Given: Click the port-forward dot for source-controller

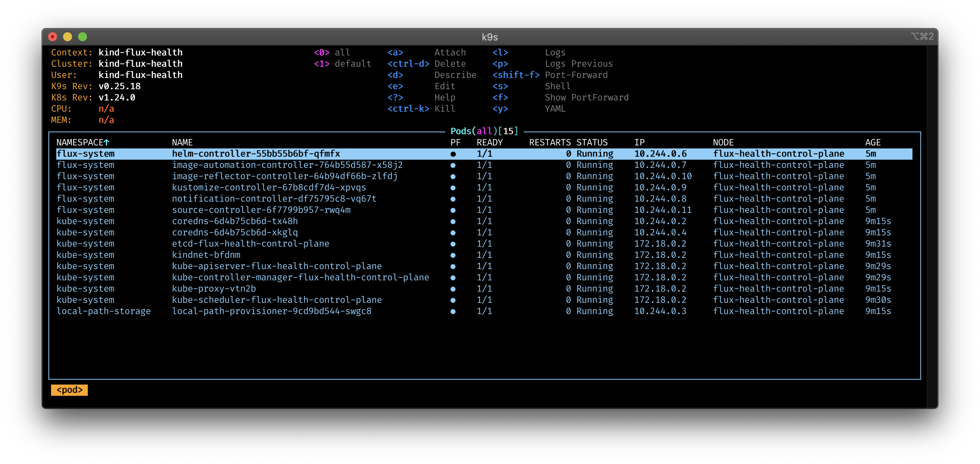Looking at the screenshot, I should click(453, 210).
